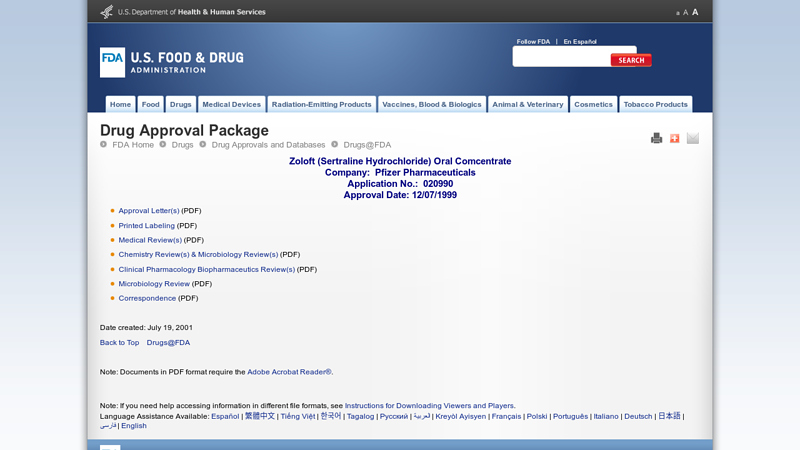This screenshot has width=800, height=450.
Task: Click the Drug Approval Package heading
Action: pyautogui.click(x=184, y=131)
